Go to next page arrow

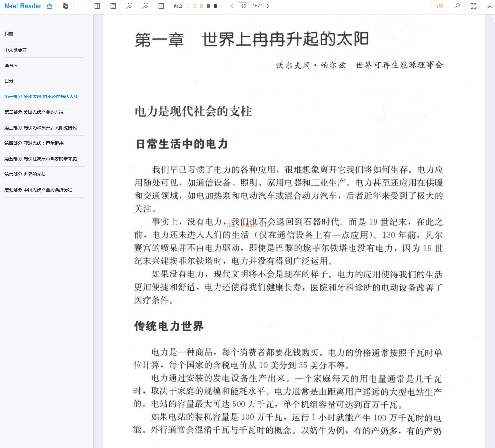268,6
